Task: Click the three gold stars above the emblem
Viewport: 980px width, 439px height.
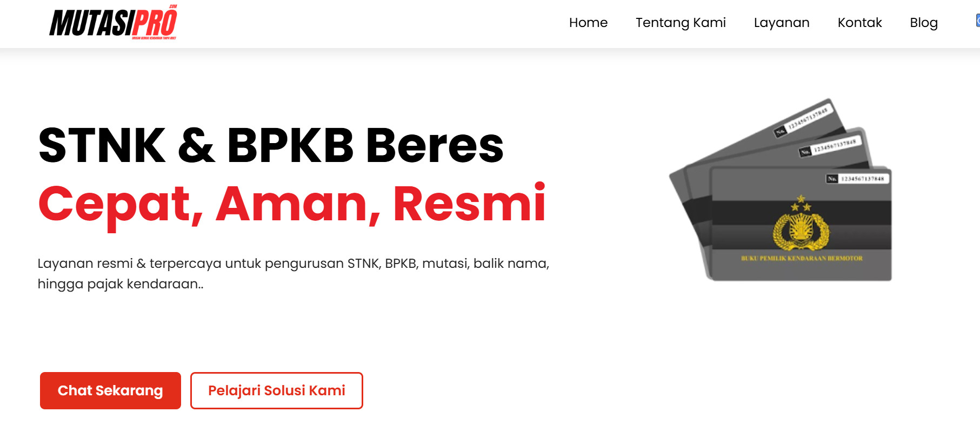Action: (x=801, y=203)
